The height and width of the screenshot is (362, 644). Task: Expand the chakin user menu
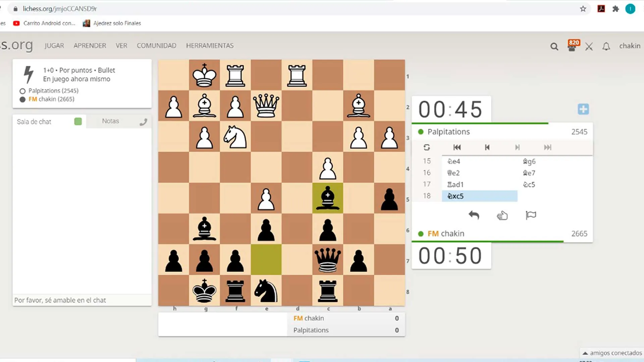tap(629, 46)
